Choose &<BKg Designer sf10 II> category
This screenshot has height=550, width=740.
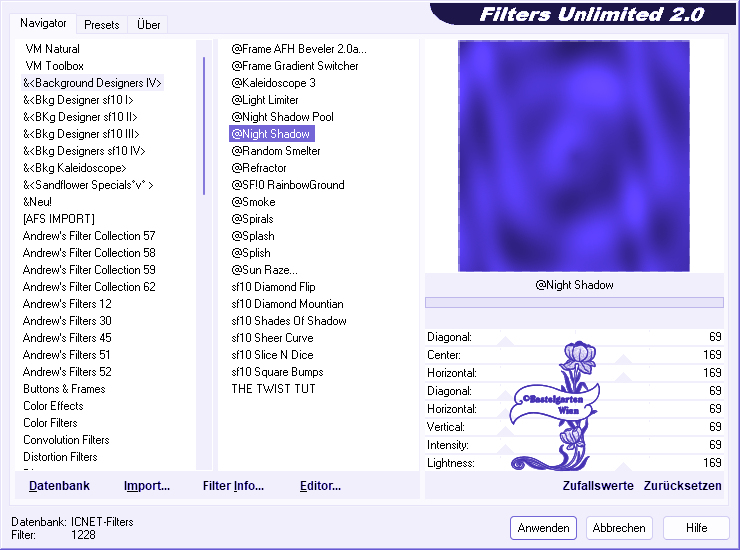(80, 117)
